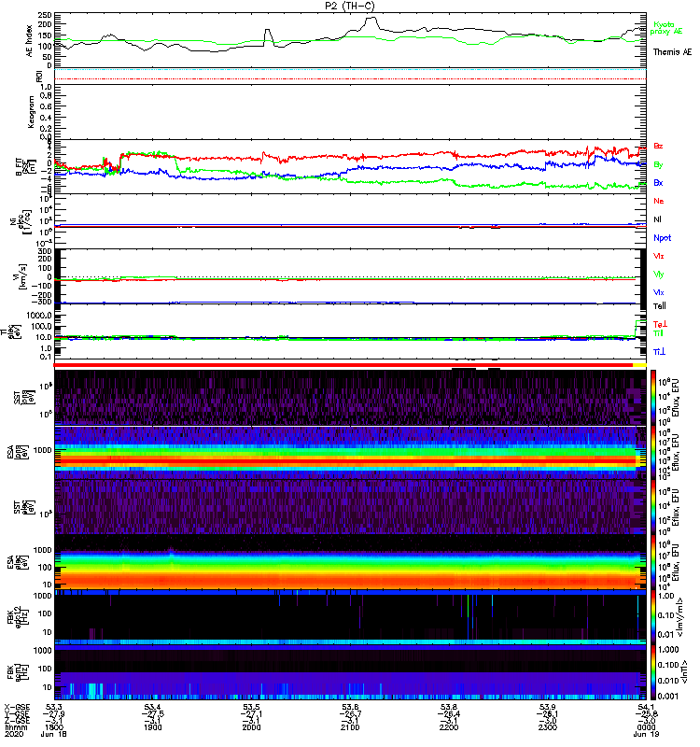Click the X-GSE value 53.4
Screen dimensions: 700x747
tap(152, 707)
